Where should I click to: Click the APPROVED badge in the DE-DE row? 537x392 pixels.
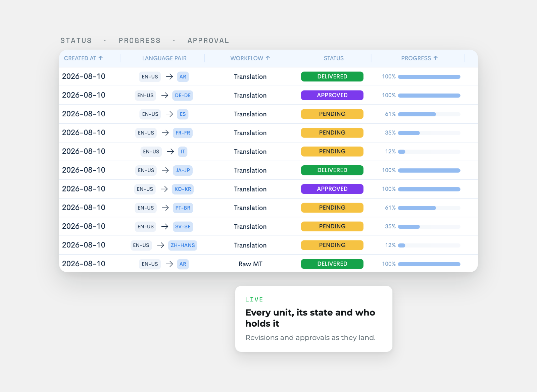click(332, 95)
